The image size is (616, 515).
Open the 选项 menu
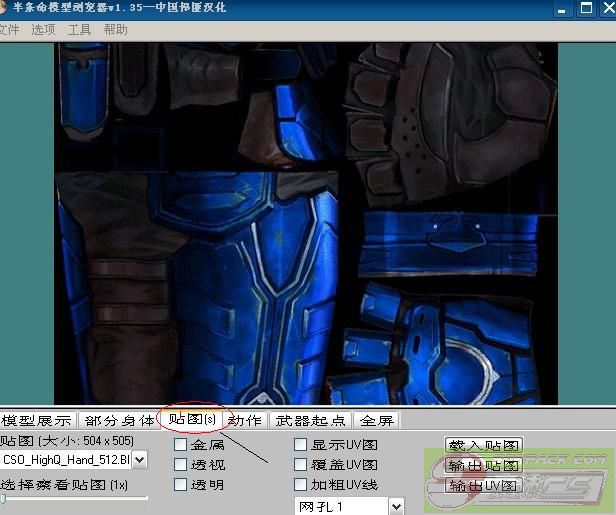[43, 30]
